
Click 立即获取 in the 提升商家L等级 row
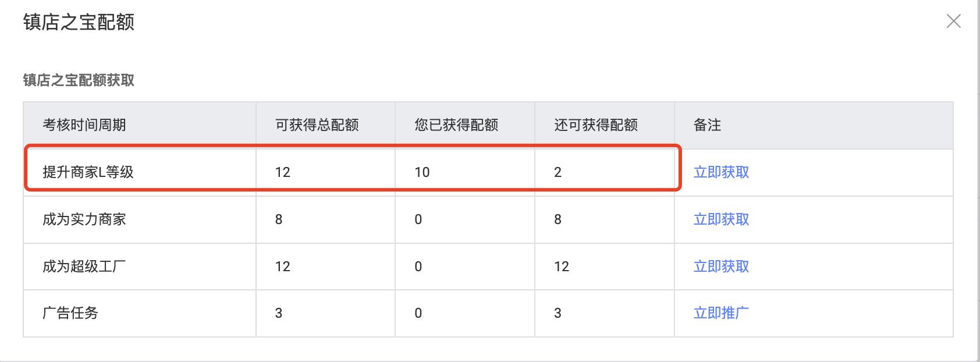(721, 172)
